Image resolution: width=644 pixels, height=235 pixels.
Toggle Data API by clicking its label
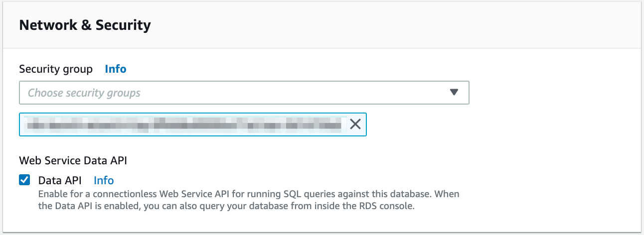(x=60, y=180)
